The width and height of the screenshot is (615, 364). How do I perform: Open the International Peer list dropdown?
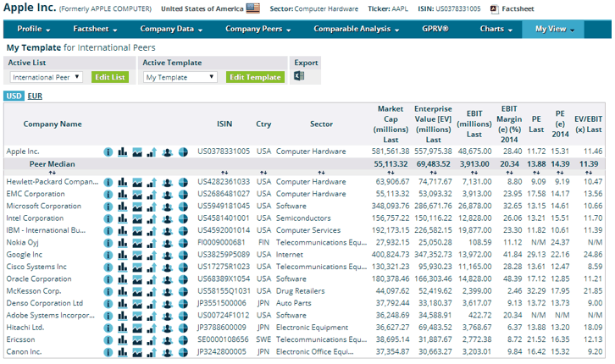[47, 77]
